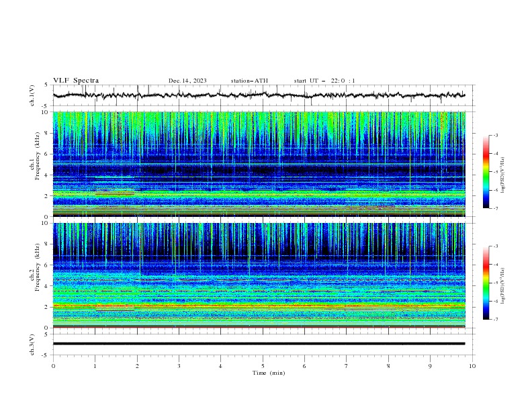
Task: Click the 'start UT = 22:0 :1' text
Action: [x=324, y=81]
